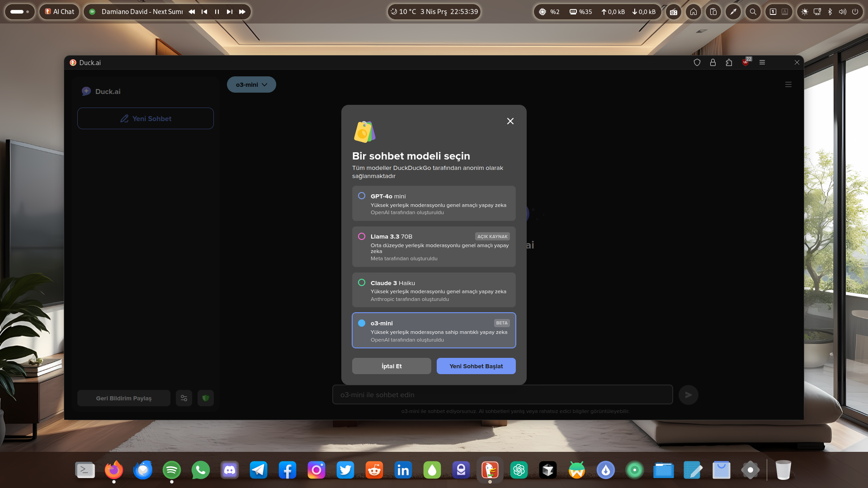Open DuckDuckGo from the dock
This screenshot has width=868, height=488.
[490, 470]
